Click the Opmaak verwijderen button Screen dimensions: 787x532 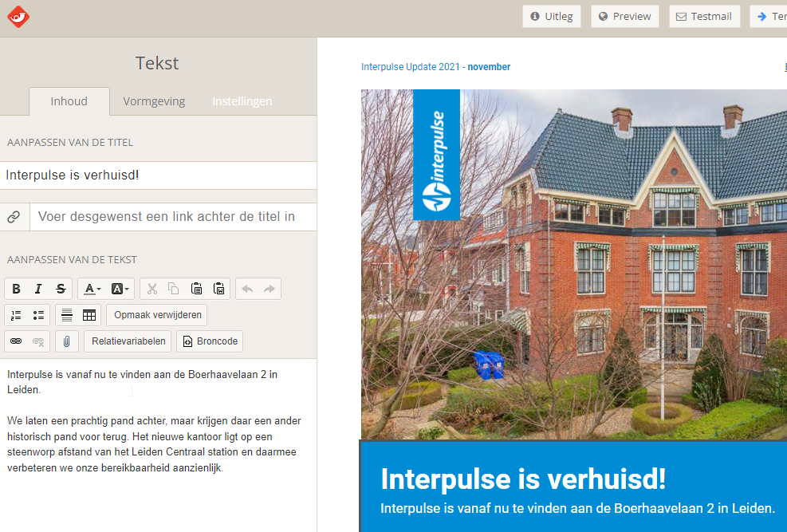point(157,315)
